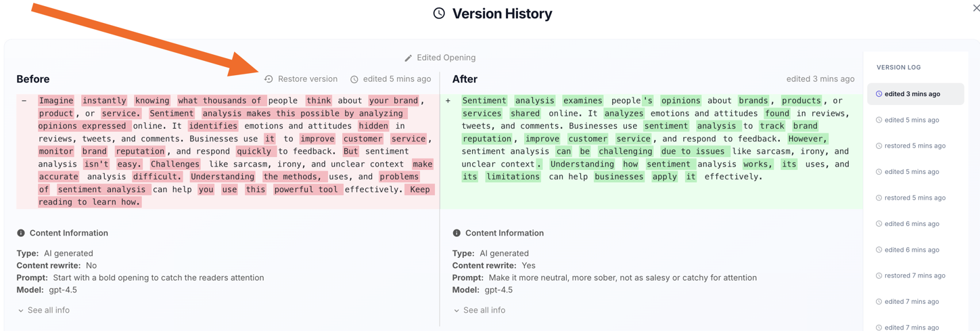This screenshot has width=980, height=331.
Task: Expand See all info under After panel
Action: click(479, 310)
